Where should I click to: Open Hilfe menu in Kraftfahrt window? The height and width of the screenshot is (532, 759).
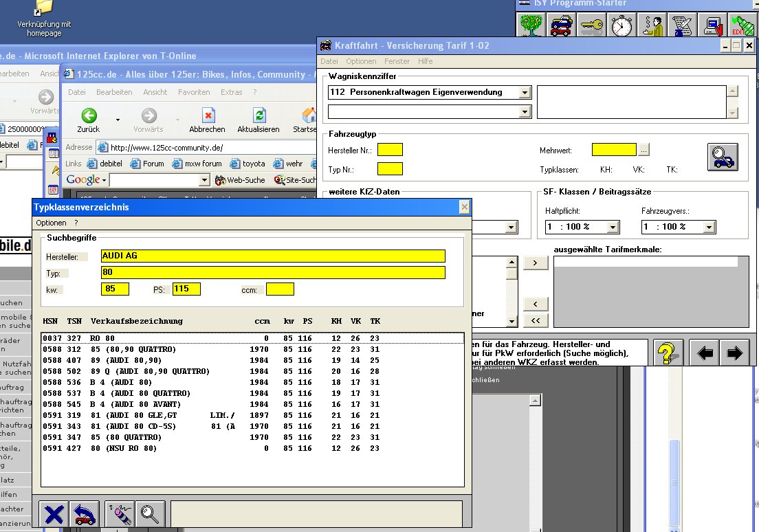426,61
